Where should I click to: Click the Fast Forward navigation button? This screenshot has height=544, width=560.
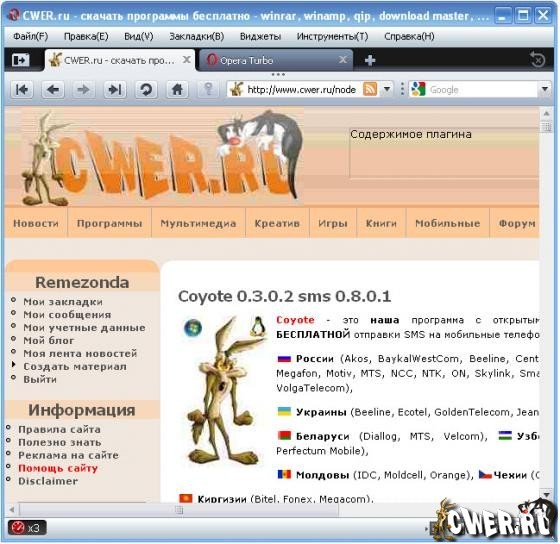tap(115, 89)
